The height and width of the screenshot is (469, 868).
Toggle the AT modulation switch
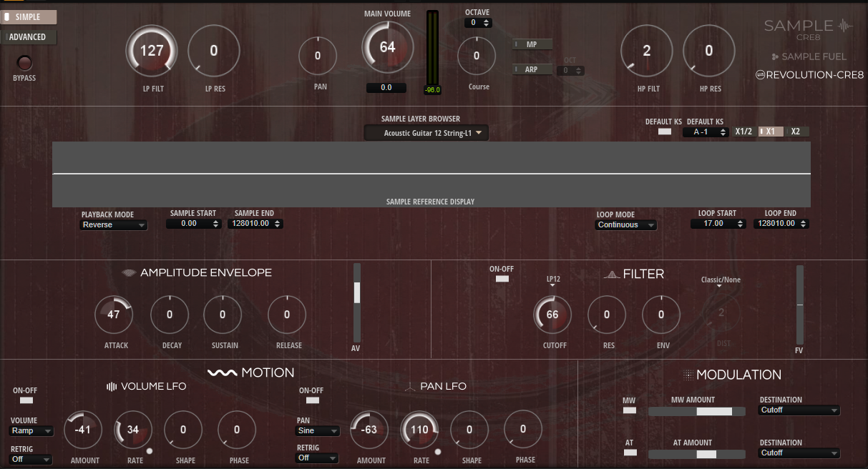click(x=630, y=453)
